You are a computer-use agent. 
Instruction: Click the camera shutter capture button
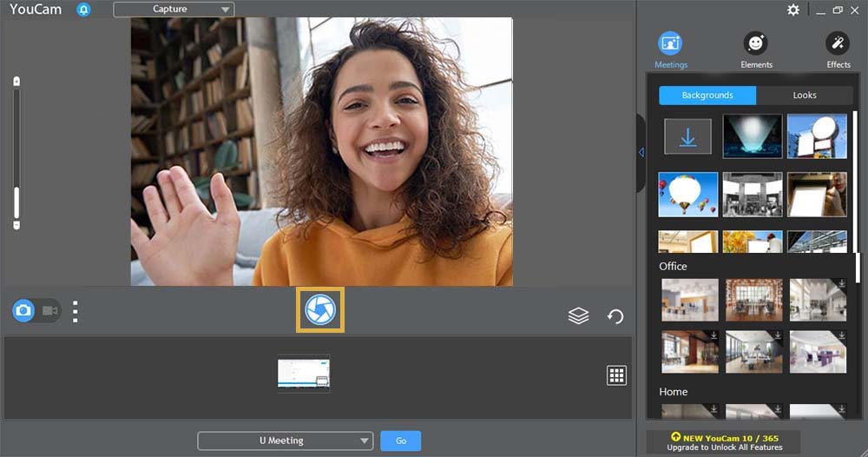click(x=320, y=310)
